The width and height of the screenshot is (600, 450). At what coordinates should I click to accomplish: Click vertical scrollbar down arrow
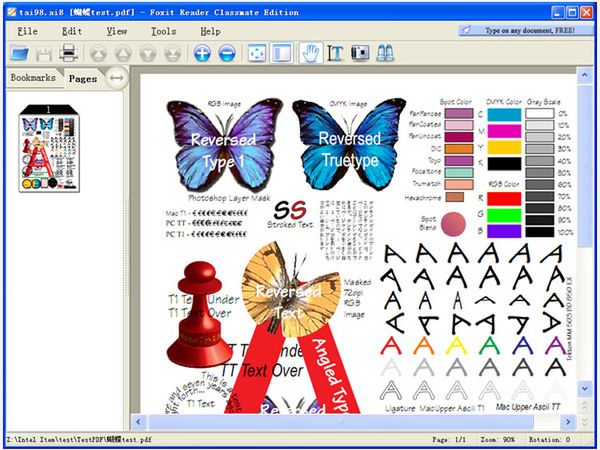pyautogui.click(x=585, y=388)
